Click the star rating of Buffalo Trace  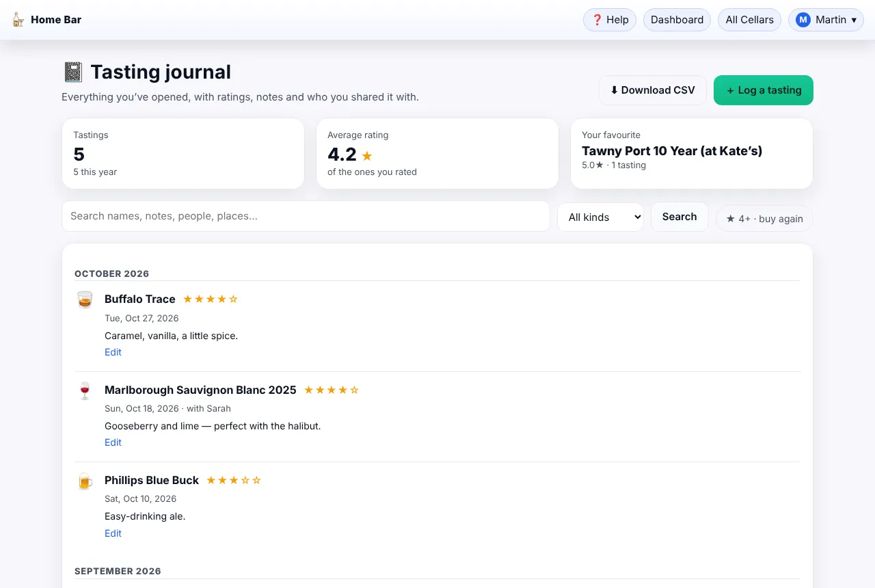pos(211,299)
